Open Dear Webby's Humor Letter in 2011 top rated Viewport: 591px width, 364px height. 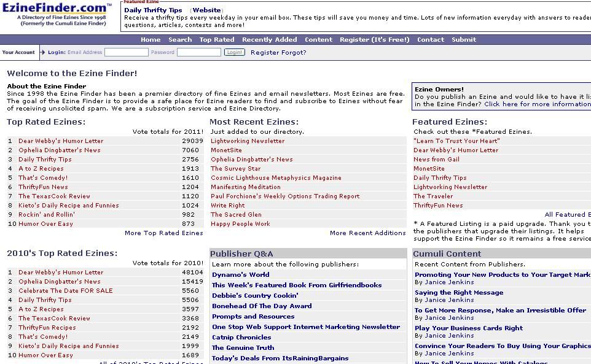tap(61, 141)
